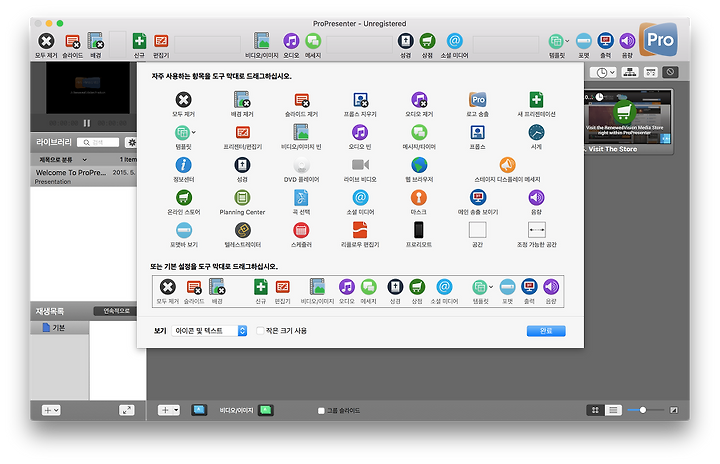Click the Bible (성경) button in main toolbar
The image size is (720, 464).
405,45
